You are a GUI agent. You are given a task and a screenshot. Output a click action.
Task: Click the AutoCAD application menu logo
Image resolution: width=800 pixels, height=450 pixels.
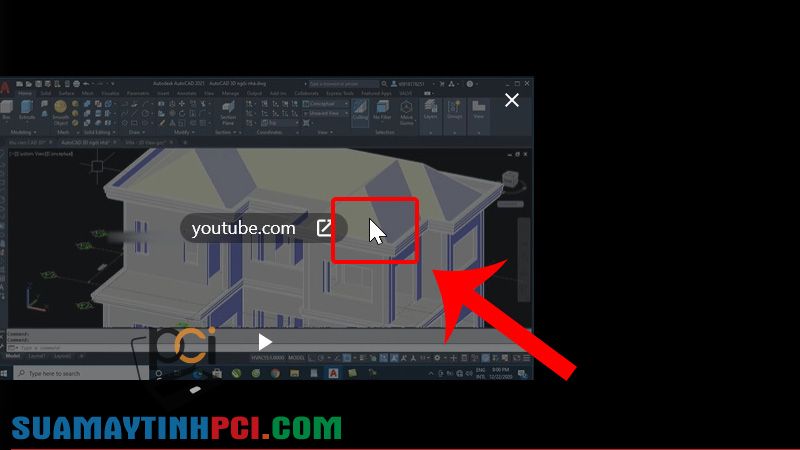click(5, 87)
